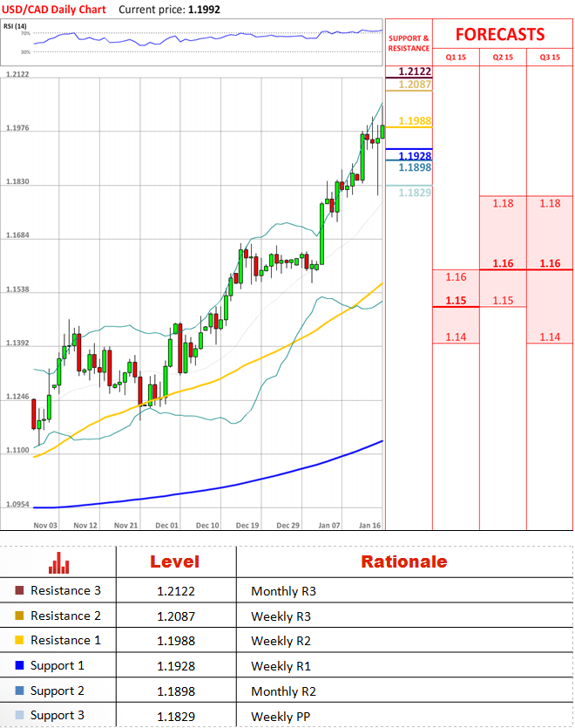Click the 'Weekly PP' rationale cell

(281, 717)
